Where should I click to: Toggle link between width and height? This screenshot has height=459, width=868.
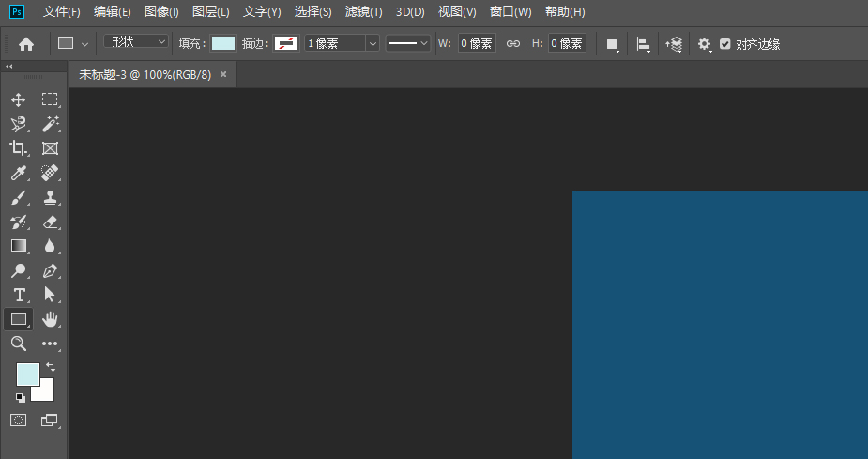[513, 44]
